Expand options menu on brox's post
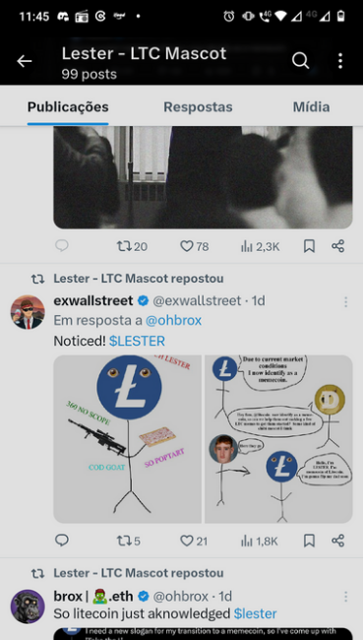Viewport: 364px width, 640px height. pyautogui.click(x=345, y=597)
